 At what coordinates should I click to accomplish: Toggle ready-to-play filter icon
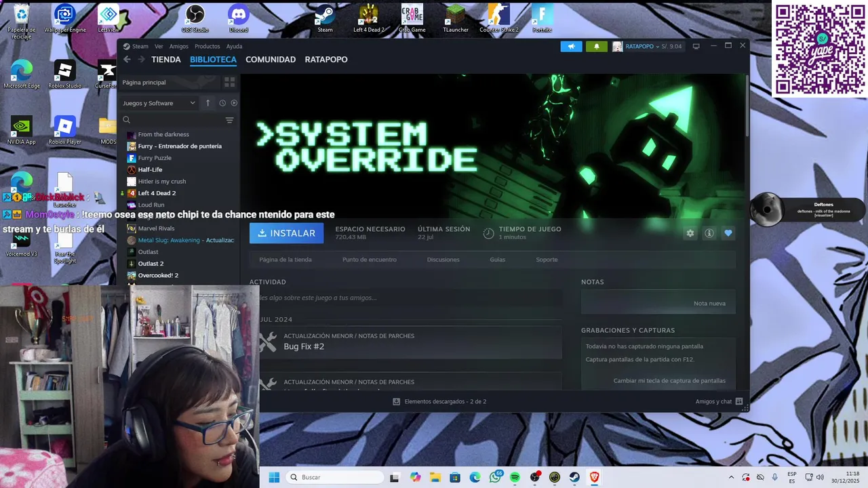(x=234, y=103)
